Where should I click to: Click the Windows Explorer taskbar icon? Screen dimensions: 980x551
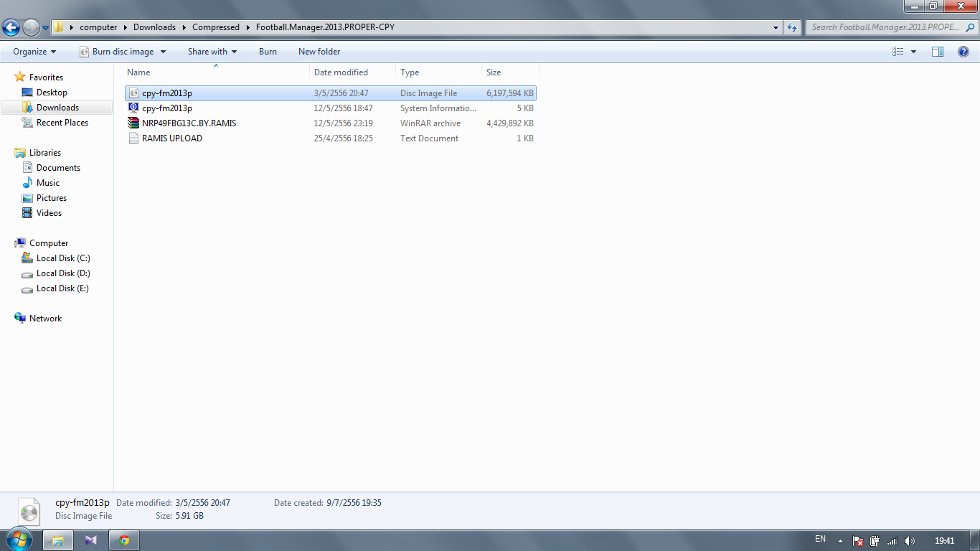point(57,540)
